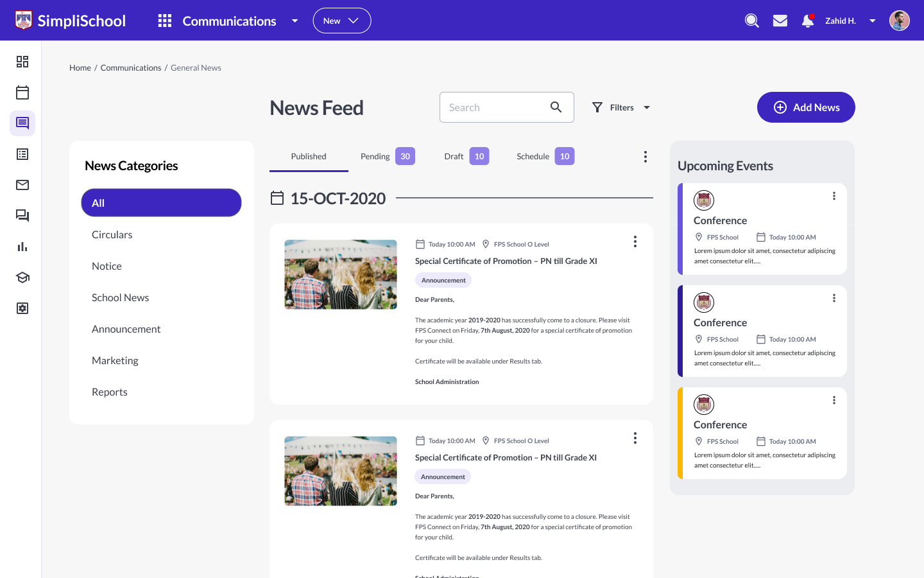Select the communications chat icon in sidebar
This screenshot has height=578, width=924.
click(22, 123)
